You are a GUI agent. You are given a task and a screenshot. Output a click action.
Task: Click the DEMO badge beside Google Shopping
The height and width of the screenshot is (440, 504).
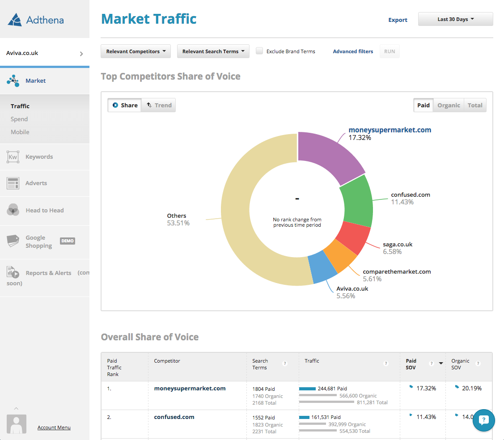point(68,241)
